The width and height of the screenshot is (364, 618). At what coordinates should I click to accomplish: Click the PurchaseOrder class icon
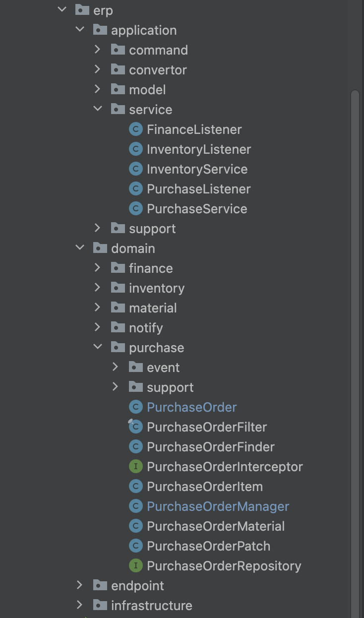[x=135, y=407]
